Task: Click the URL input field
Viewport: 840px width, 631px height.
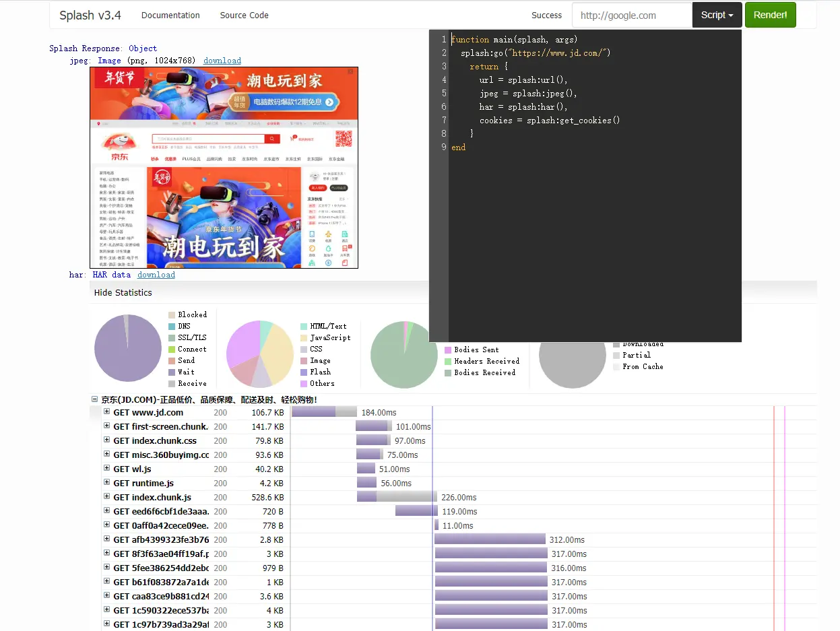Action: coord(632,15)
